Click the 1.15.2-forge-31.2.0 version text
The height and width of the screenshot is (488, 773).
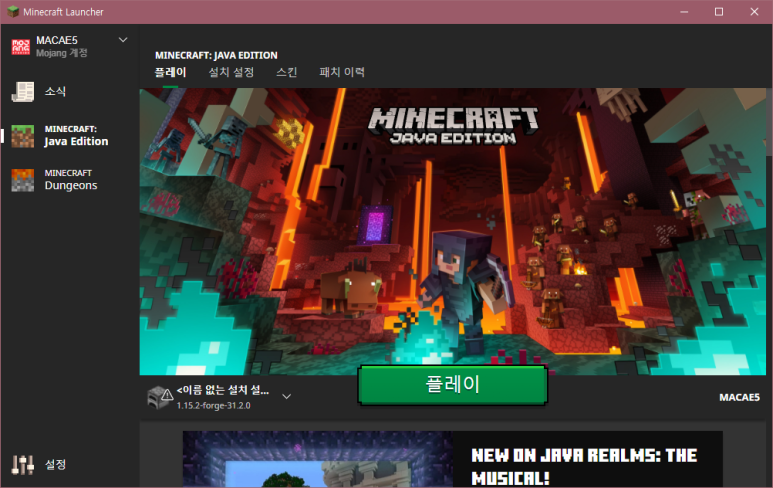point(213,406)
